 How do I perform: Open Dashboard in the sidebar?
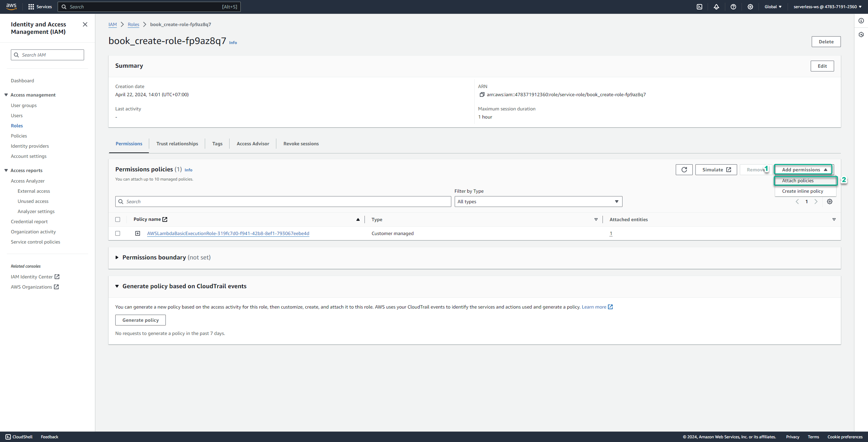[22, 81]
